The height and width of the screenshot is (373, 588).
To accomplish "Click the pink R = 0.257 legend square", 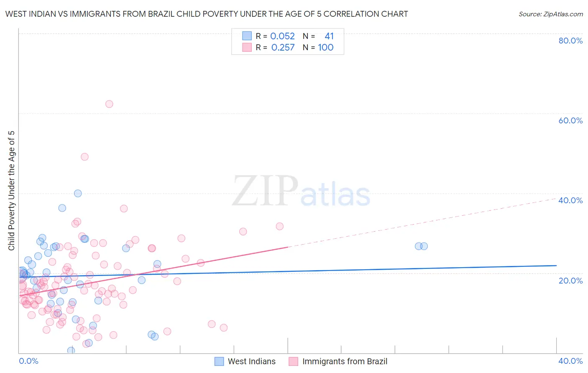I will [x=247, y=47].
